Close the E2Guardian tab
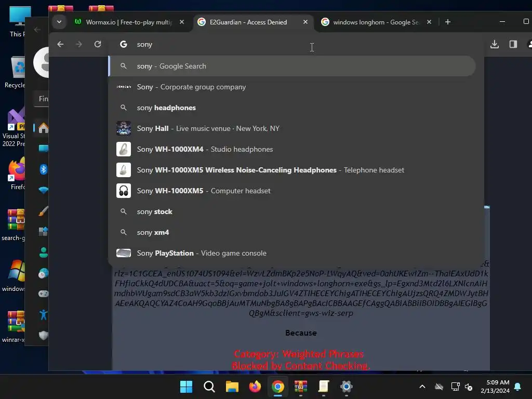Image resolution: width=532 pixels, height=399 pixels. [305, 22]
